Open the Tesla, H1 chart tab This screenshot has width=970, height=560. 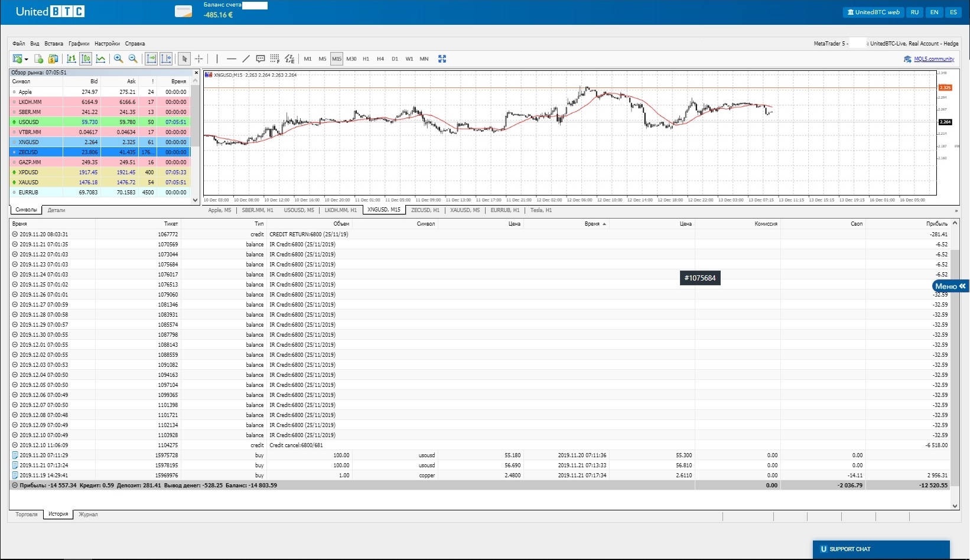[x=541, y=210]
